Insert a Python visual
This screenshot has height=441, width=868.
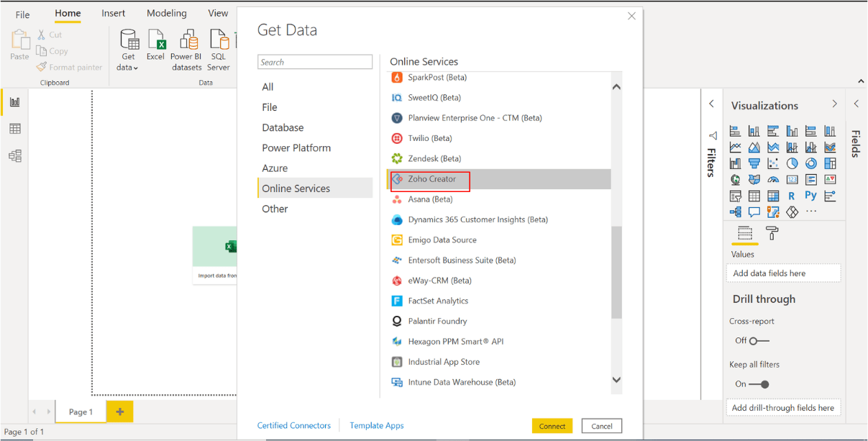tap(811, 194)
